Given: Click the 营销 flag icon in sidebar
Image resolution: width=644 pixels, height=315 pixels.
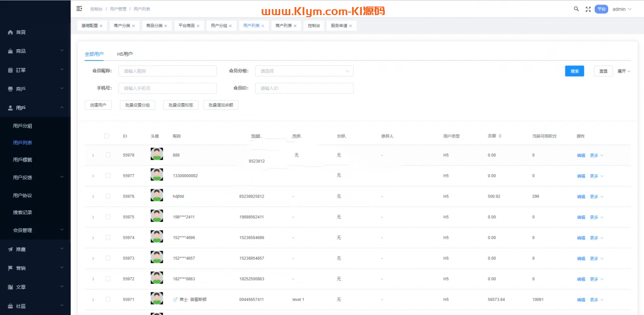Looking at the screenshot, I should coord(10,268).
